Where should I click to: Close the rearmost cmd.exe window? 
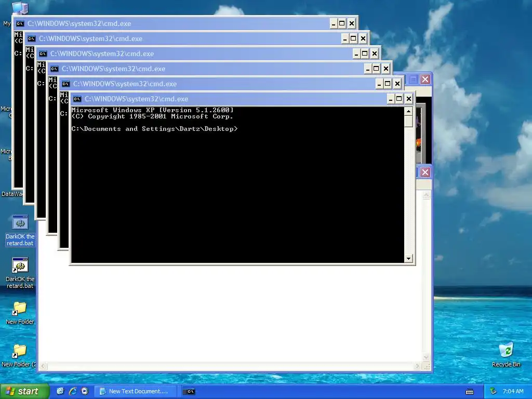(352, 24)
